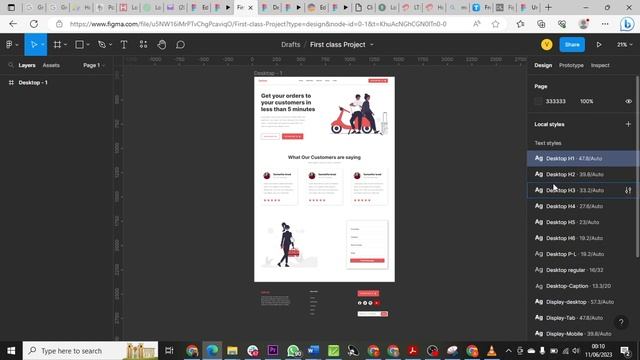The width and height of the screenshot is (640, 360).
Task: Open the help question mark button
Action: pos(621,322)
